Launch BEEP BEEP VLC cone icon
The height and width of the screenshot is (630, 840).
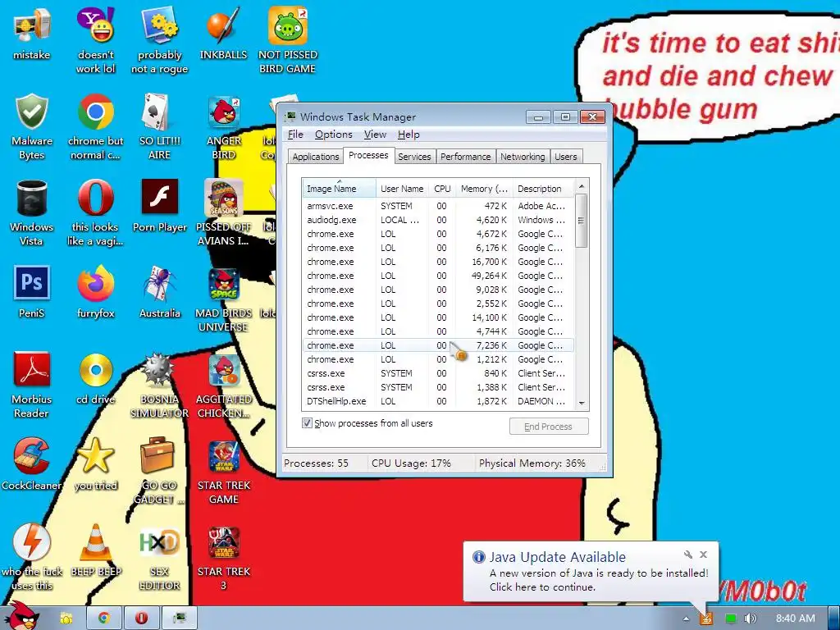(x=95, y=550)
